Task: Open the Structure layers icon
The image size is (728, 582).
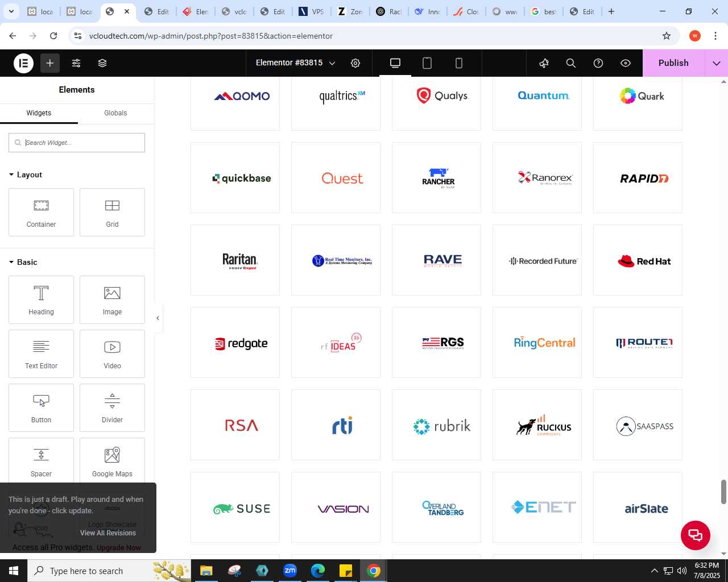Action: (x=102, y=63)
